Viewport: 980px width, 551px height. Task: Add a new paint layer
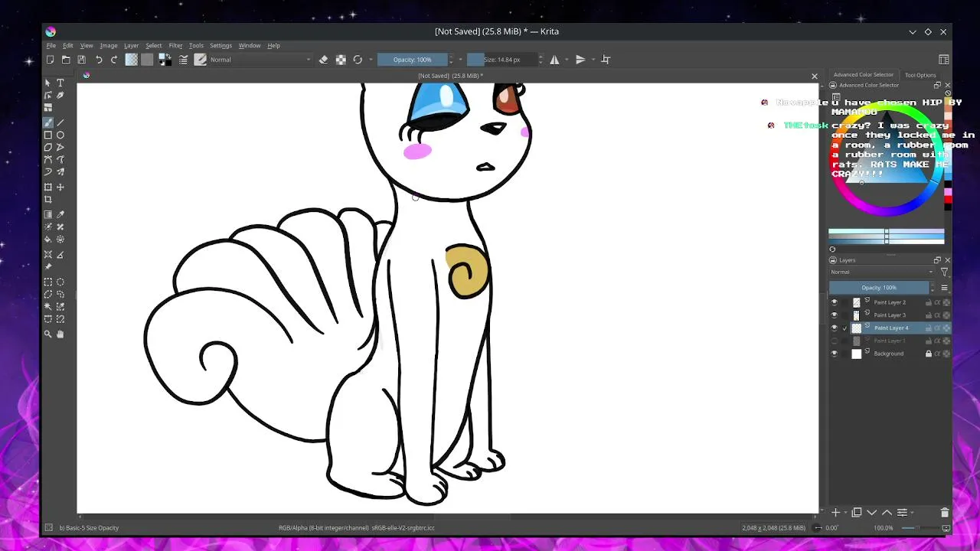click(x=835, y=513)
